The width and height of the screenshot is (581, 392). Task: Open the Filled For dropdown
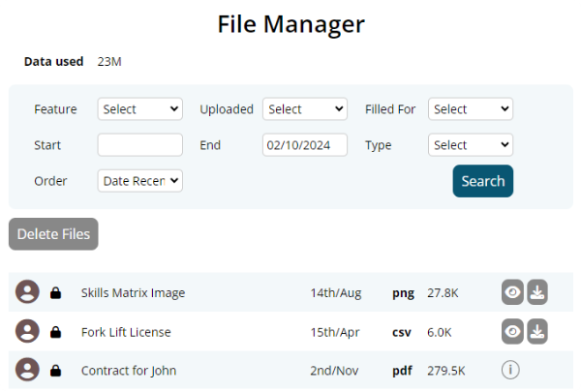pos(471,109)
